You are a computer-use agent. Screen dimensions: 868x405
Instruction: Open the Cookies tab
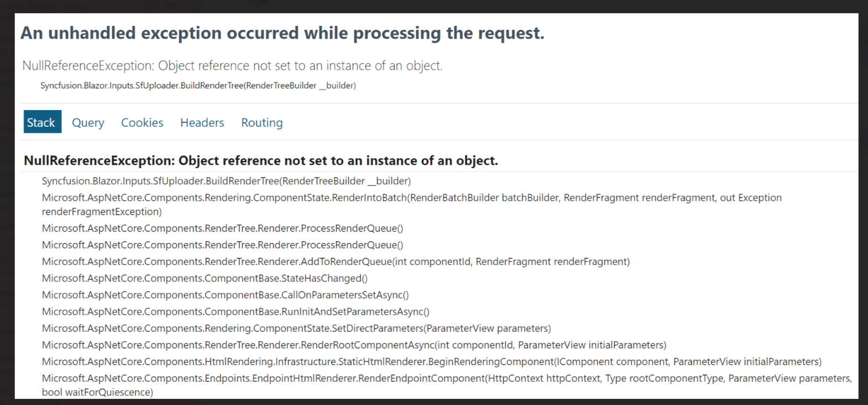(142, 122)
